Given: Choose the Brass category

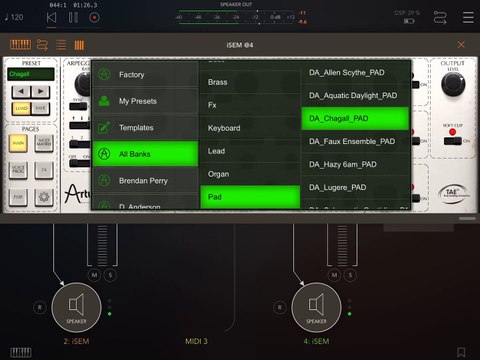Looking at the screenshot, I should pyautogui.click(x=250, y=82).
